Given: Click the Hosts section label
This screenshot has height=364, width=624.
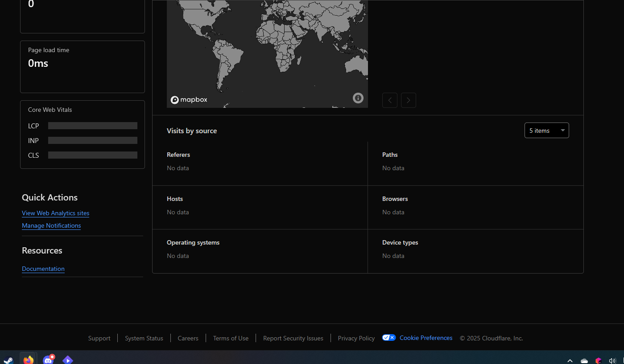Looking at the screenshot, I should pyautogui.click(x=175, y=199).
